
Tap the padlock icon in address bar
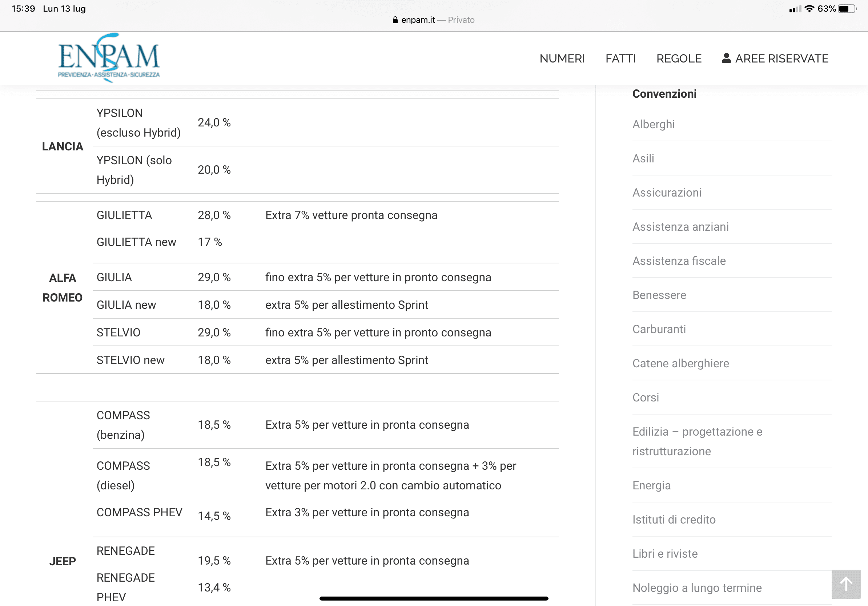click(x=395, y=20)
